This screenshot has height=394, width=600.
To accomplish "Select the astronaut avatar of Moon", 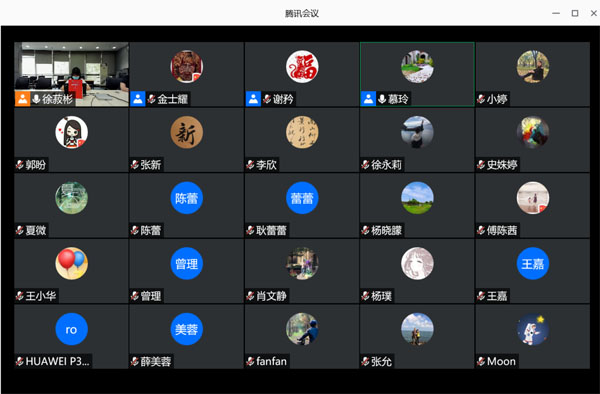I will point(533,329).
